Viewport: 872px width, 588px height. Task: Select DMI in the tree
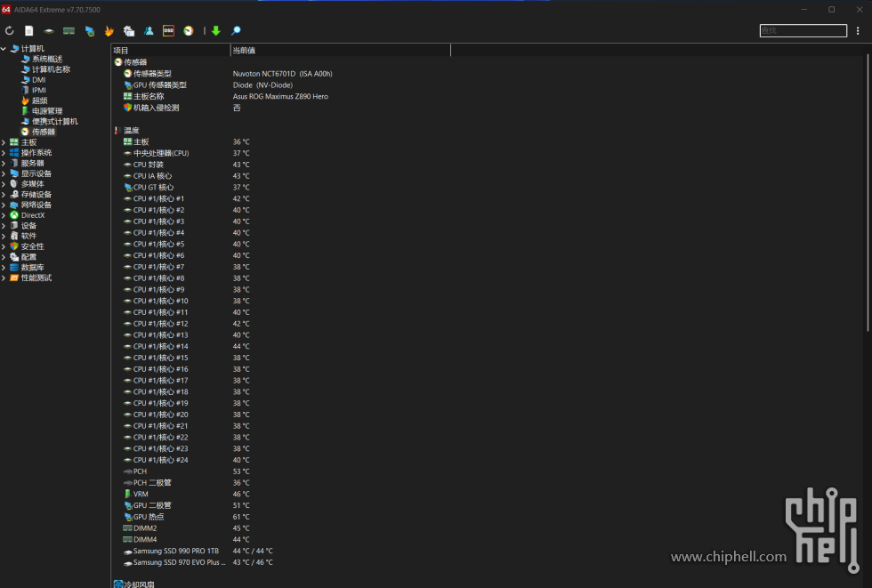(x=34, y=80)
